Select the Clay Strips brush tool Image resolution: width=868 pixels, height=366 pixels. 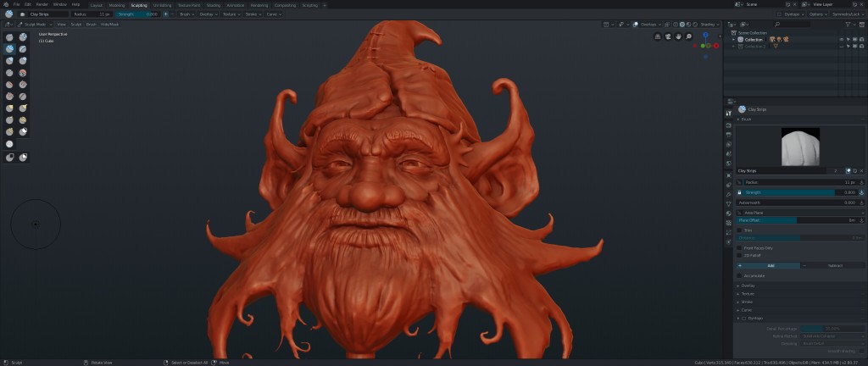pos(9,49)
